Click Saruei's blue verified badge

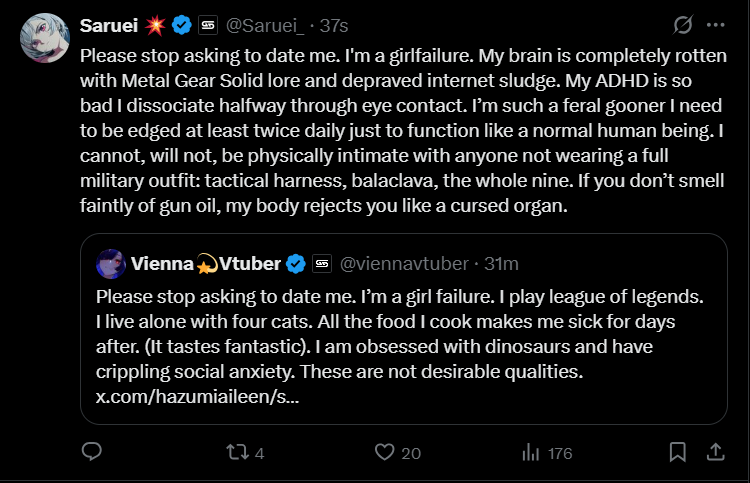click(x=181, y=25)
